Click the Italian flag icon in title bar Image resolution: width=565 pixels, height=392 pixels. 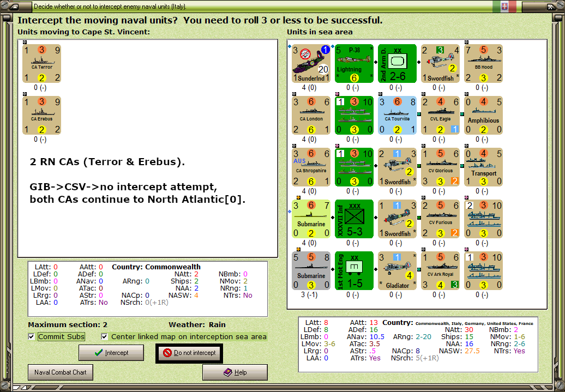coord(504,7)
